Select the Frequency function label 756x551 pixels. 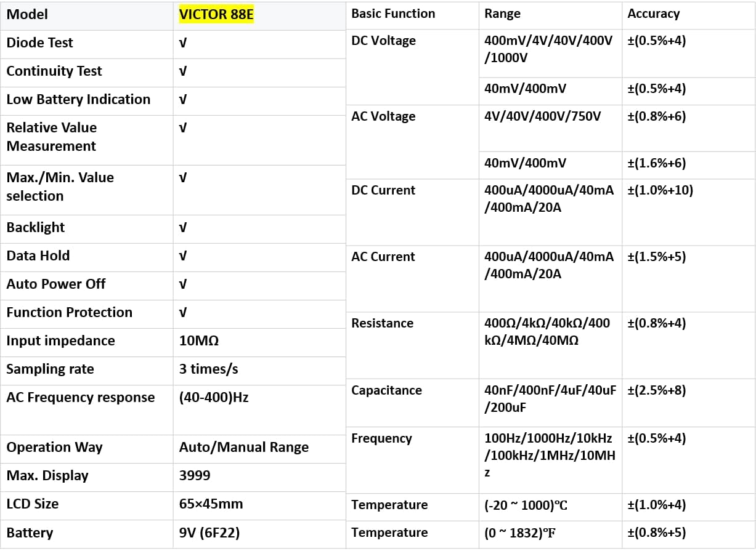[381, 439]
